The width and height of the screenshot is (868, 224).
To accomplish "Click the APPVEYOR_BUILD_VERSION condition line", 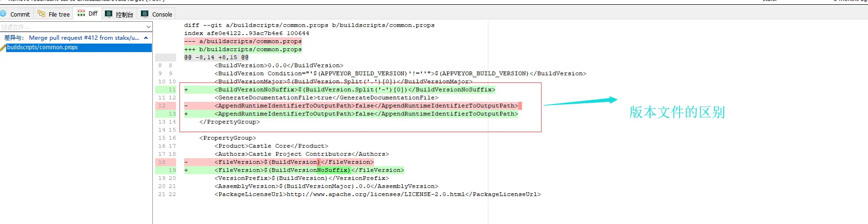I will coord(401,73).
